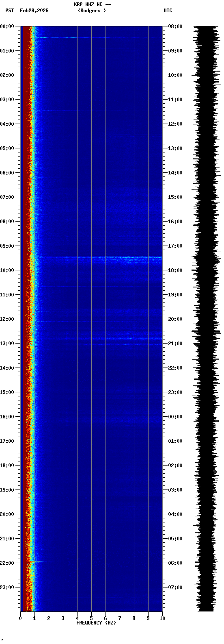The width and height of the screenshot is (224, 644).
Task: Click the 01:00 UTC time label
Action: click(175, 441)
